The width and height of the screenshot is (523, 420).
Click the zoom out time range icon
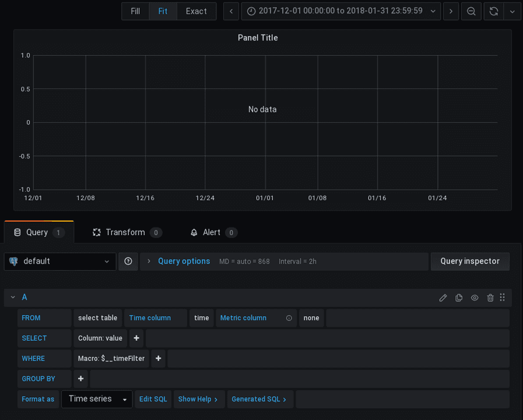pyautogui.click(x=471, y=11)
